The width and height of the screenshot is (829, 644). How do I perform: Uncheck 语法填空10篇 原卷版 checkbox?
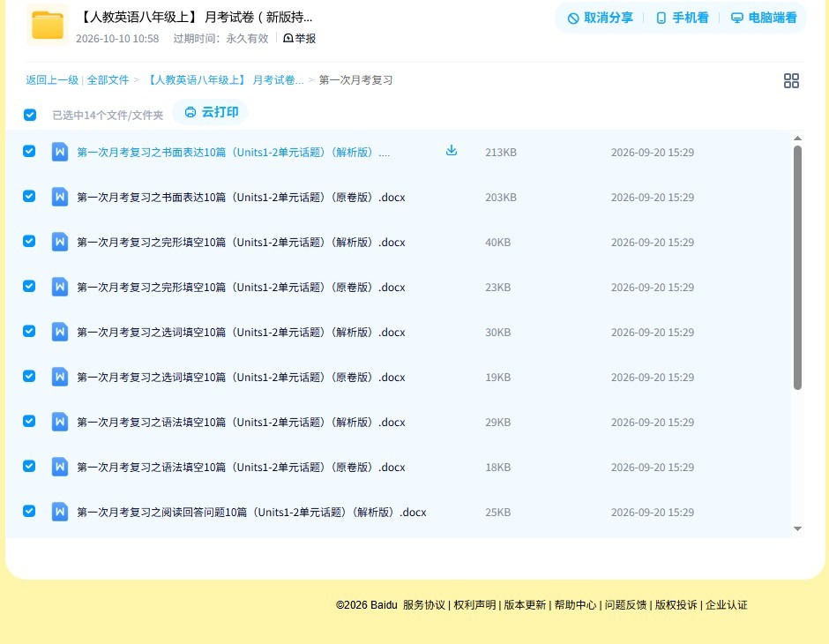[x=29, y=466]
